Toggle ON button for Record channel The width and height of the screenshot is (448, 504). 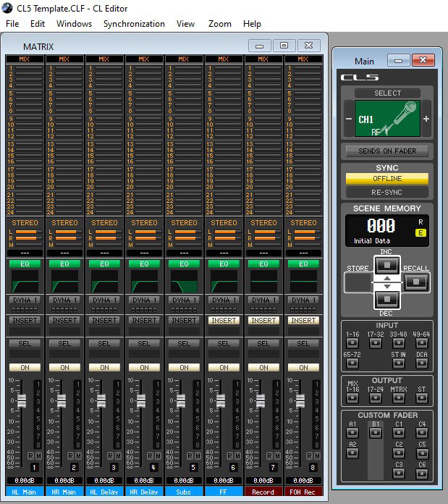tap(263, 367)
